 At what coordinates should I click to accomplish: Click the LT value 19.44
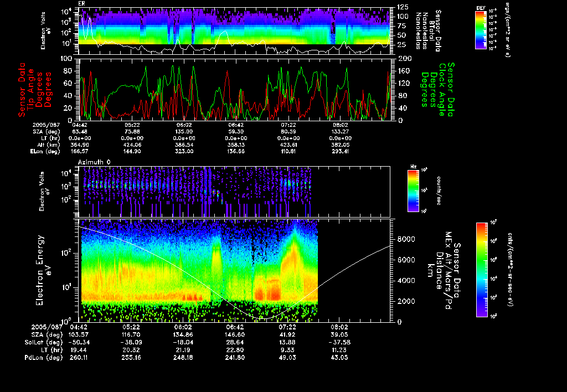tap(79, 350)
